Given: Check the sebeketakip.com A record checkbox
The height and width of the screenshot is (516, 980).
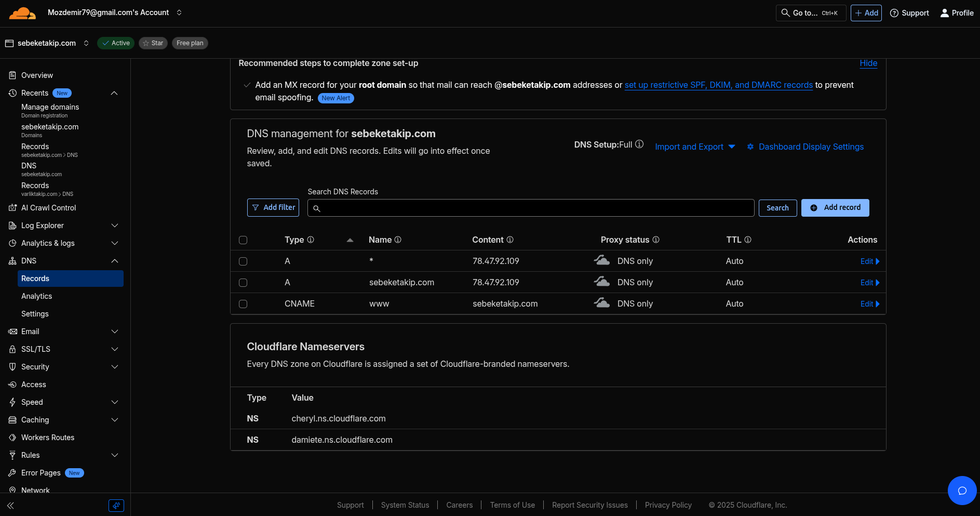Looking at the screenshot, I should pos(243,283).
